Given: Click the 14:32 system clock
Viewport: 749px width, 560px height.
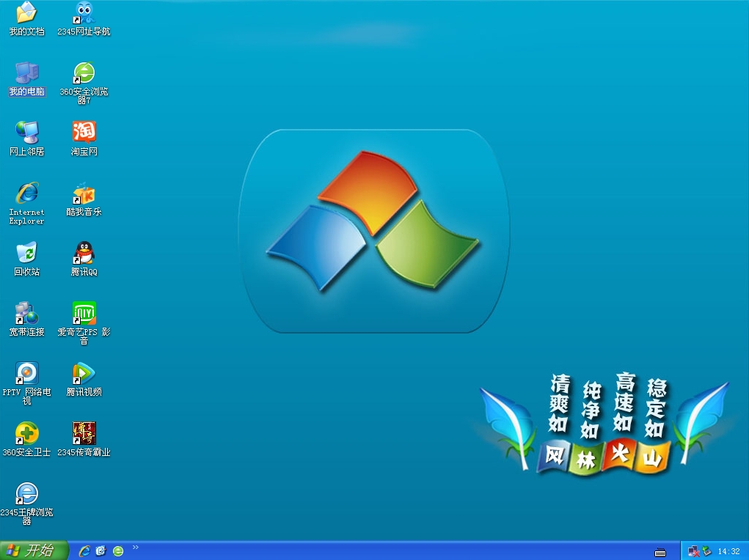Looking at the screenshot, I should point(729,551).
